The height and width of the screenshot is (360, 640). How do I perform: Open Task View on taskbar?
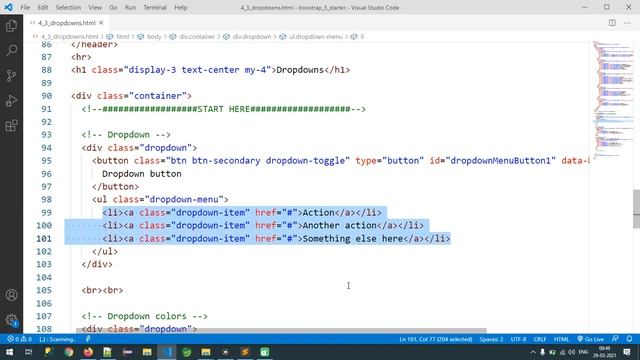(29, 352)
